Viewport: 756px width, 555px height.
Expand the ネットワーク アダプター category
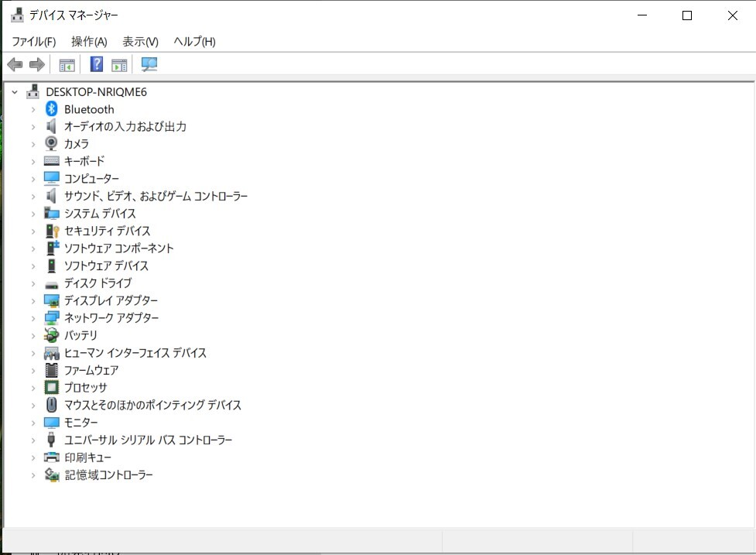tap(33, 318)
